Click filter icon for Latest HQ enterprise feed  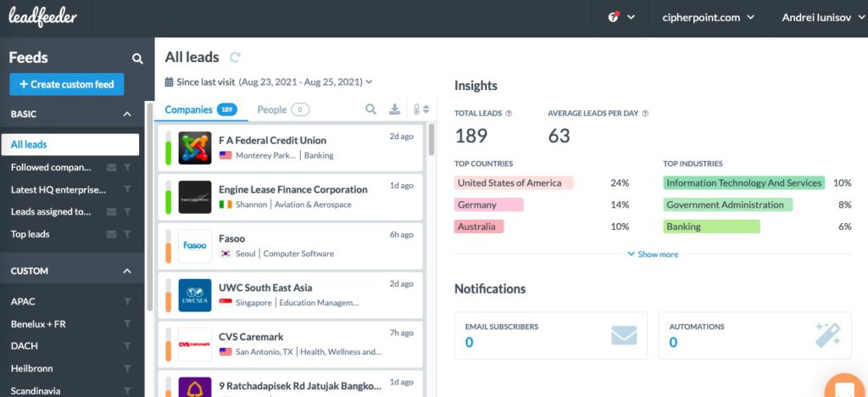tap(127, 189)
